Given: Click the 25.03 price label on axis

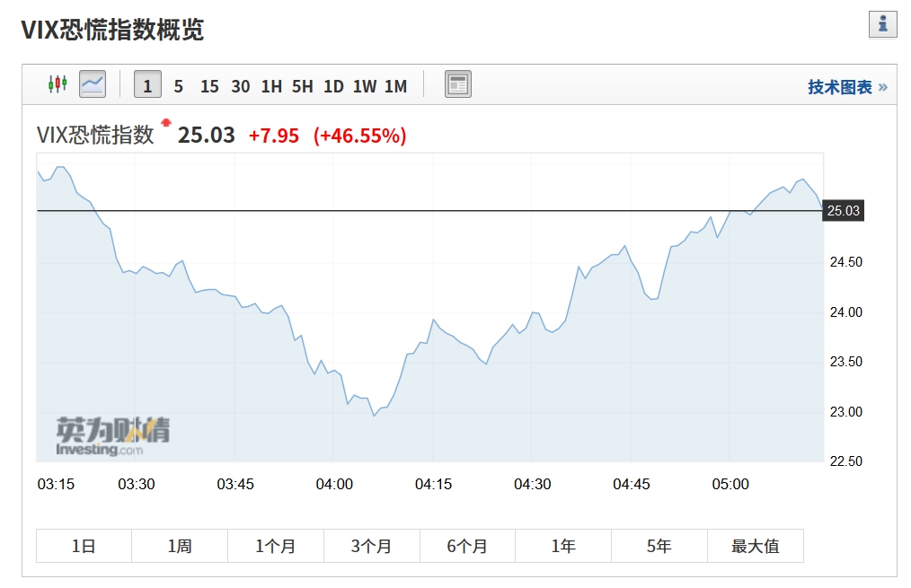Looking at the screenshot, I should (843, 210).
